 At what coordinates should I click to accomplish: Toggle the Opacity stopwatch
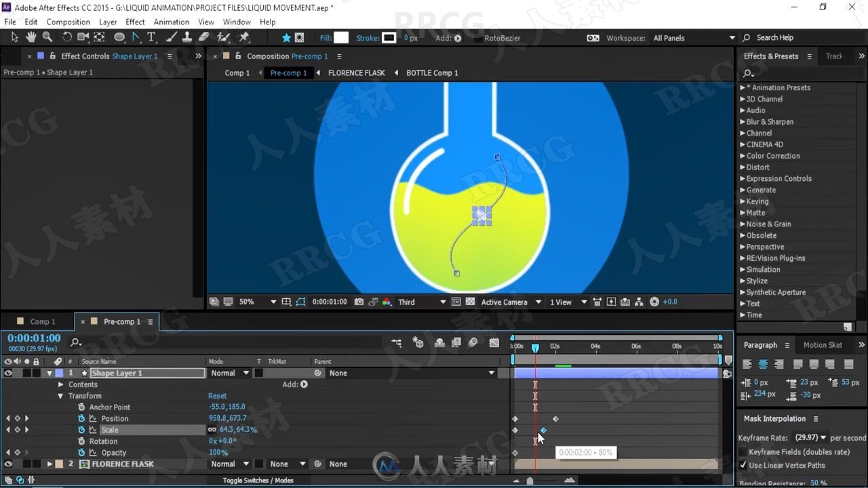pyautogui.click(x=81, y=453)
